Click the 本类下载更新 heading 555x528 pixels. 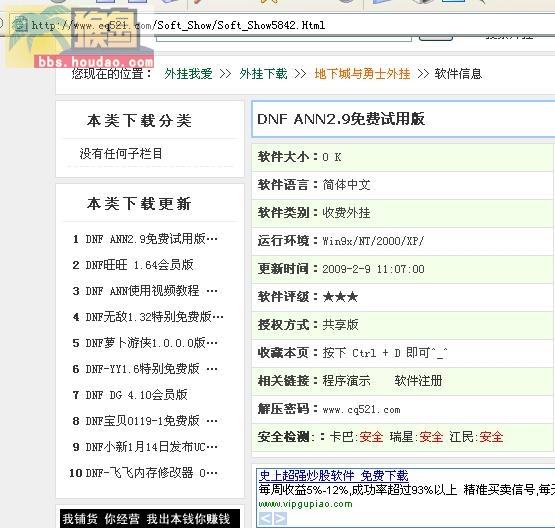point(139,204)
